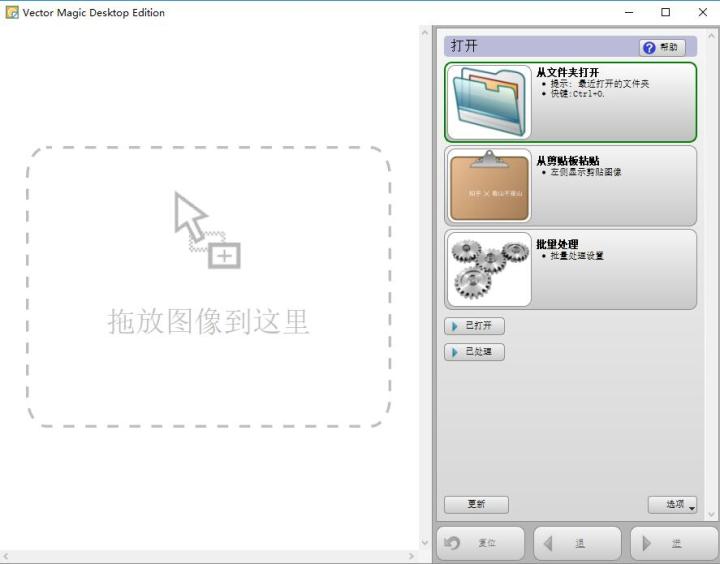Image resolution: width=720 pixels, height=564 pixels.
Task: Click the Vector Magic app icon in title bar
Action: point(12,12)
